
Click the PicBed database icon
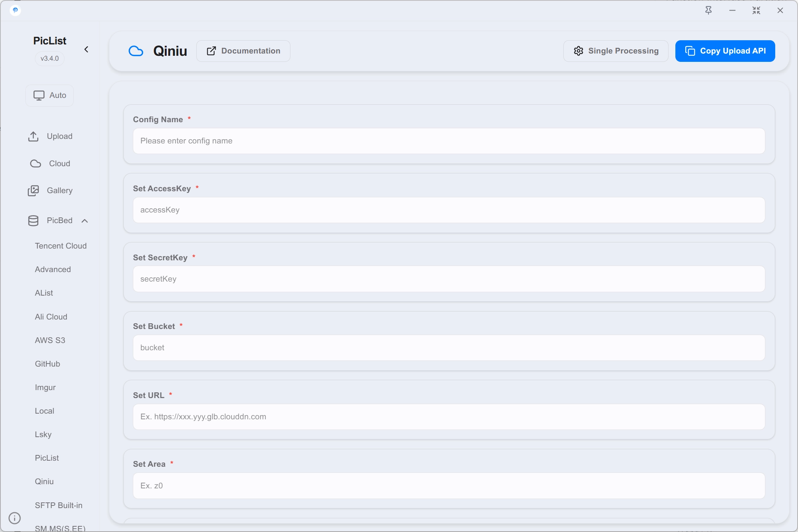33,220
